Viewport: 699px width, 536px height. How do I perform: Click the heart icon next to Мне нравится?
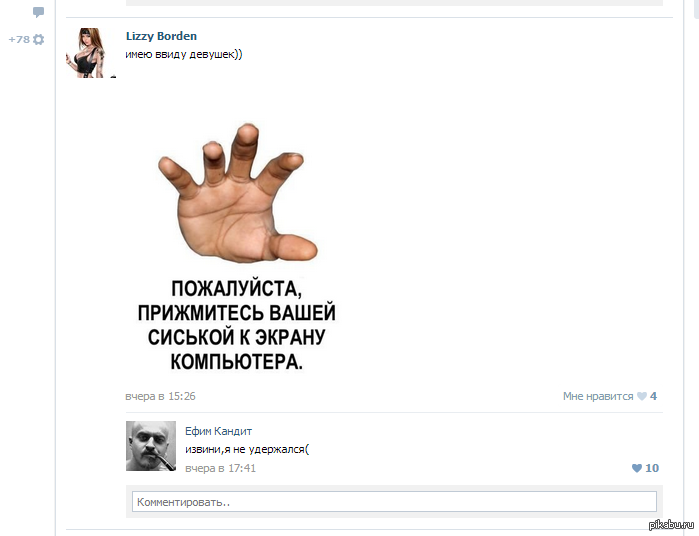[x=641, y=396]
